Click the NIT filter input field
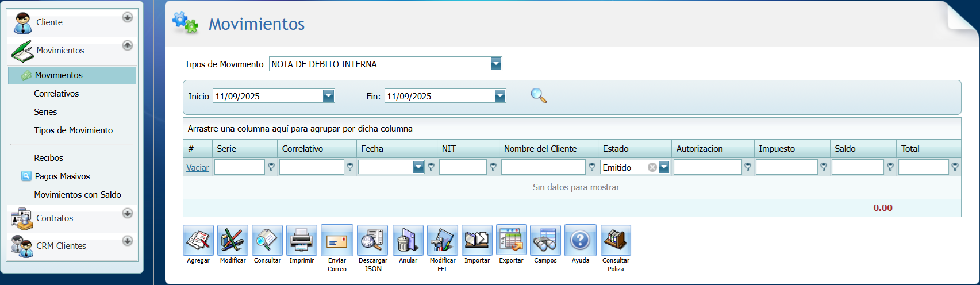 [463, 167]
